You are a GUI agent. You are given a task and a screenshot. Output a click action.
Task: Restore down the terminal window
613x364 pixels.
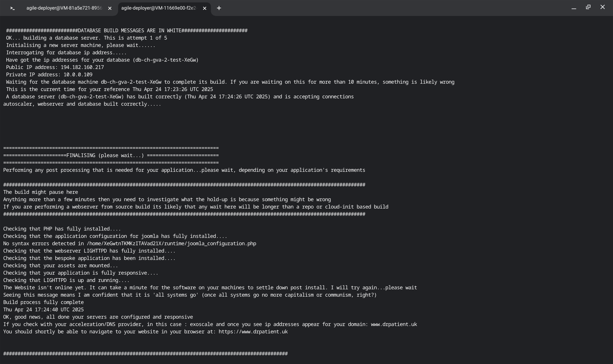588,7
